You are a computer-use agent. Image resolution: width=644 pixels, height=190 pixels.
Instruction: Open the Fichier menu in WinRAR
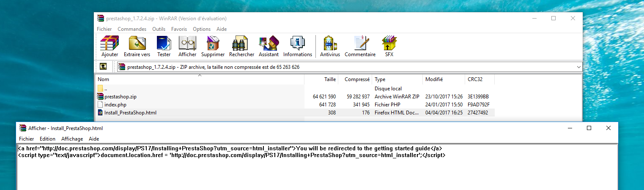[x=104, y=29]
